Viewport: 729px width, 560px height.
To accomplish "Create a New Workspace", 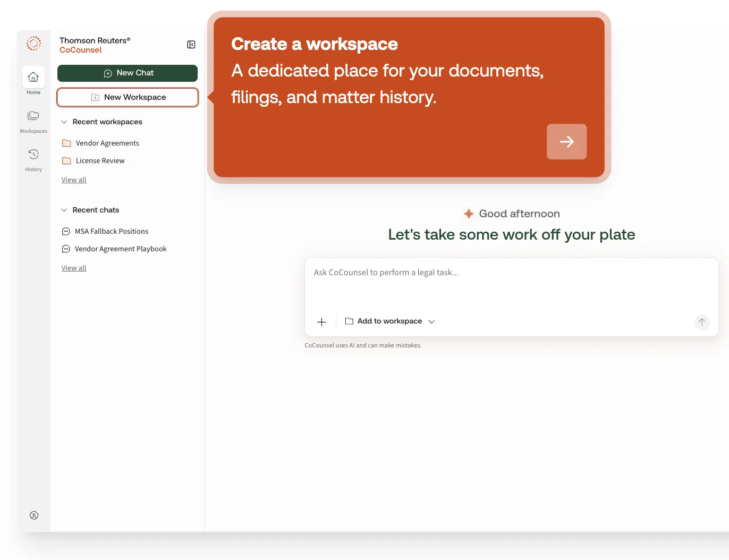I will pos(128,97).
